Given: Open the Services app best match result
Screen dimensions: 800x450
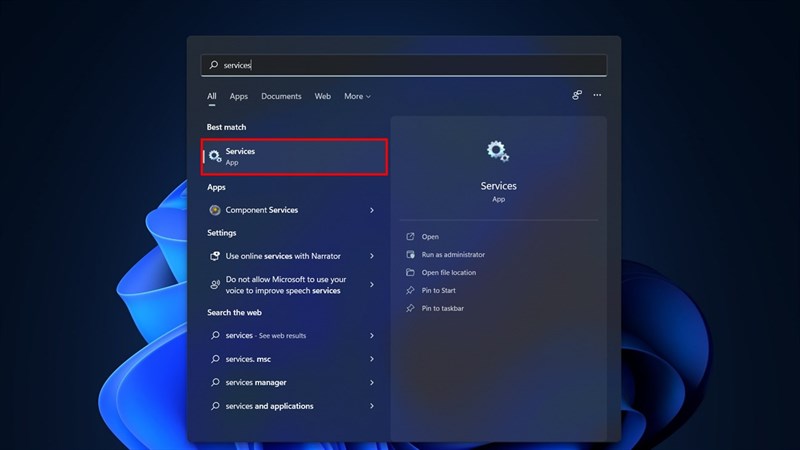Looking at the screenshot, I should pyautogui.click(x=294, y=157).
